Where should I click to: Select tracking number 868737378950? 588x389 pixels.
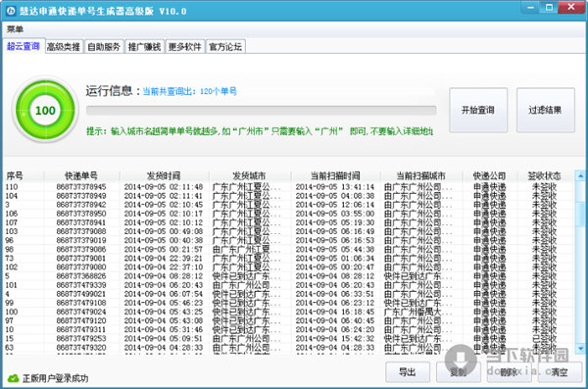pos(81,214)
